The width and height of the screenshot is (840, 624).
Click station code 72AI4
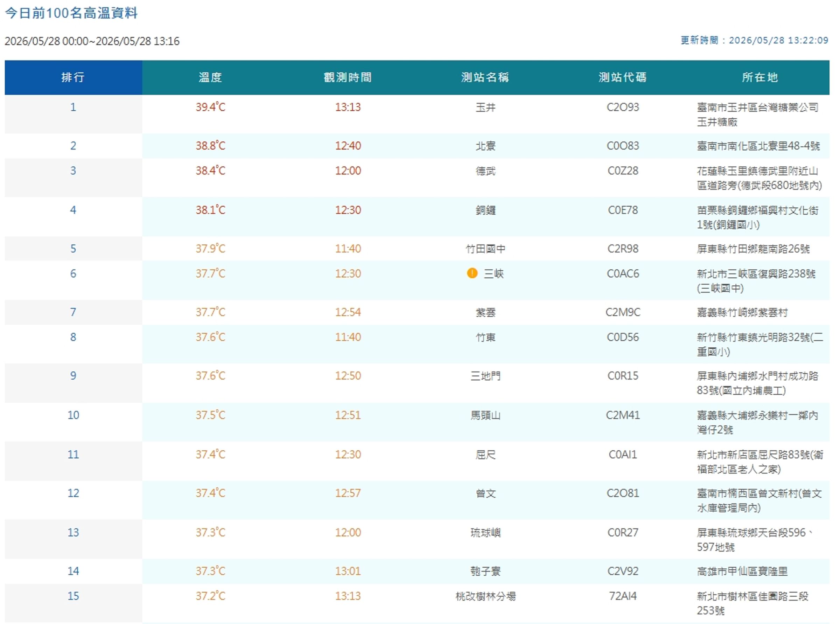coord(623,596)
